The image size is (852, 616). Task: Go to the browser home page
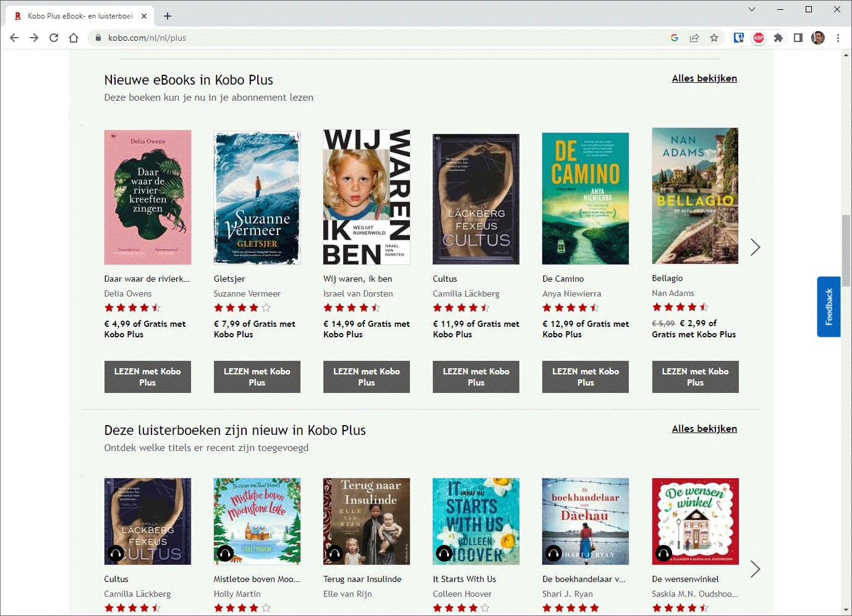coord(74,38)
